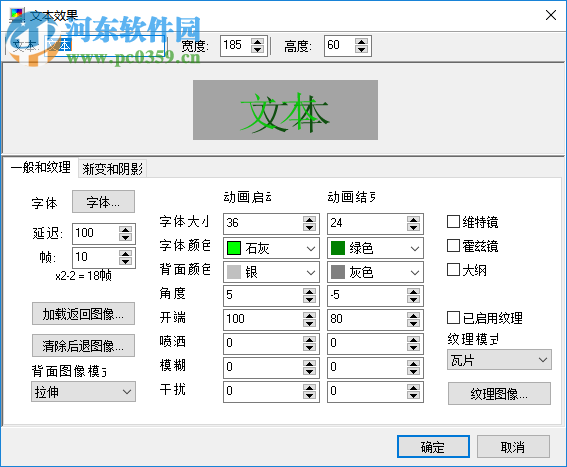Increase width with the up arrow
Screen dimensions: 567x467
tap(257, 42)
